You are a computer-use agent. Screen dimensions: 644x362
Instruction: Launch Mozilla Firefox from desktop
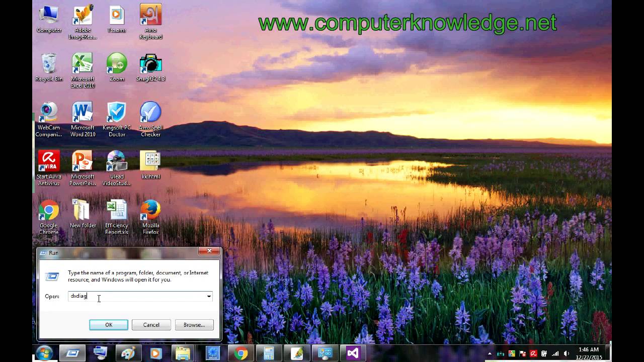[x=150, y=217]
